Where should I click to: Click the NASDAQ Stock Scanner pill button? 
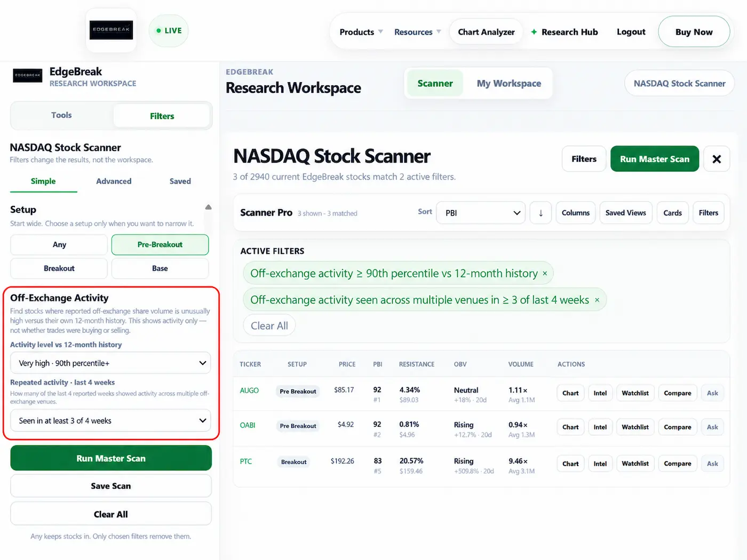tap(680, 84)
